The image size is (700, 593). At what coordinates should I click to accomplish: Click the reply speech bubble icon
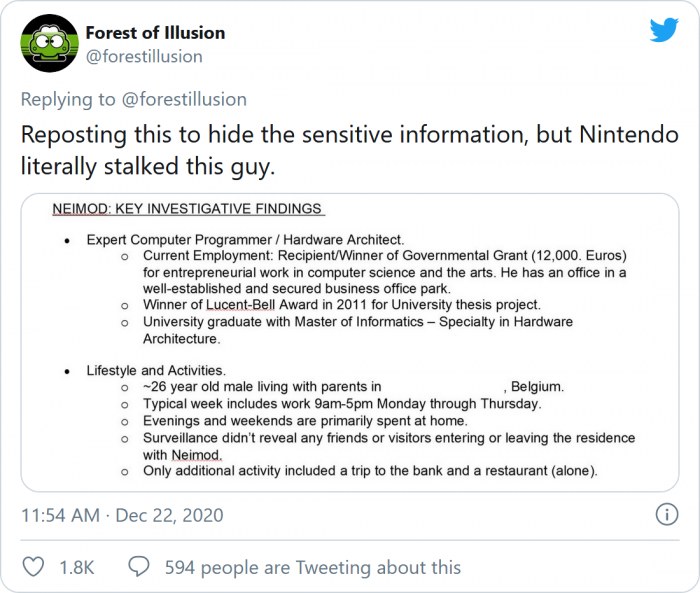[x=141, y=567]
